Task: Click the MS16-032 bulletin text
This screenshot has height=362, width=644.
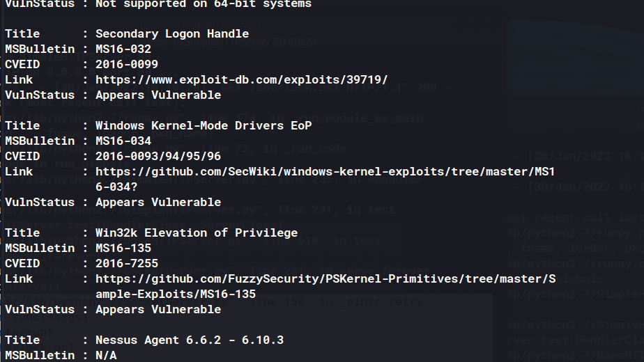Action: pyautogui.click(x=123, y=49)
